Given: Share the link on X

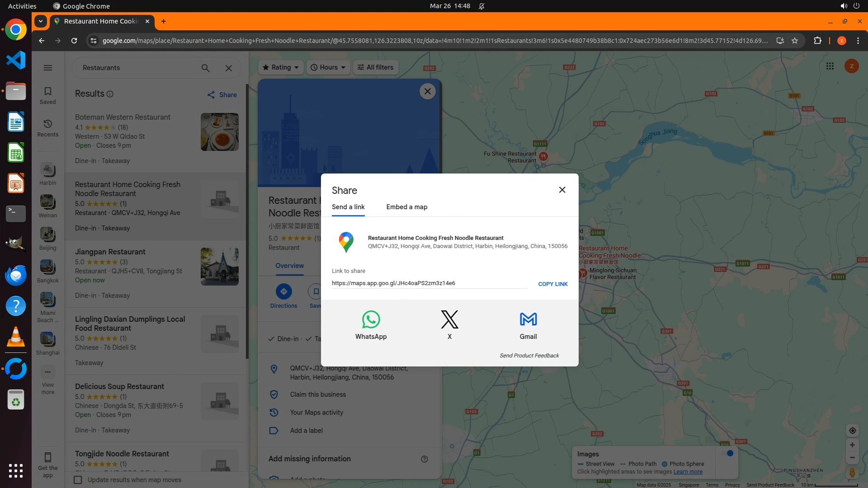Looking at the screenshot, I should point(449,320).
